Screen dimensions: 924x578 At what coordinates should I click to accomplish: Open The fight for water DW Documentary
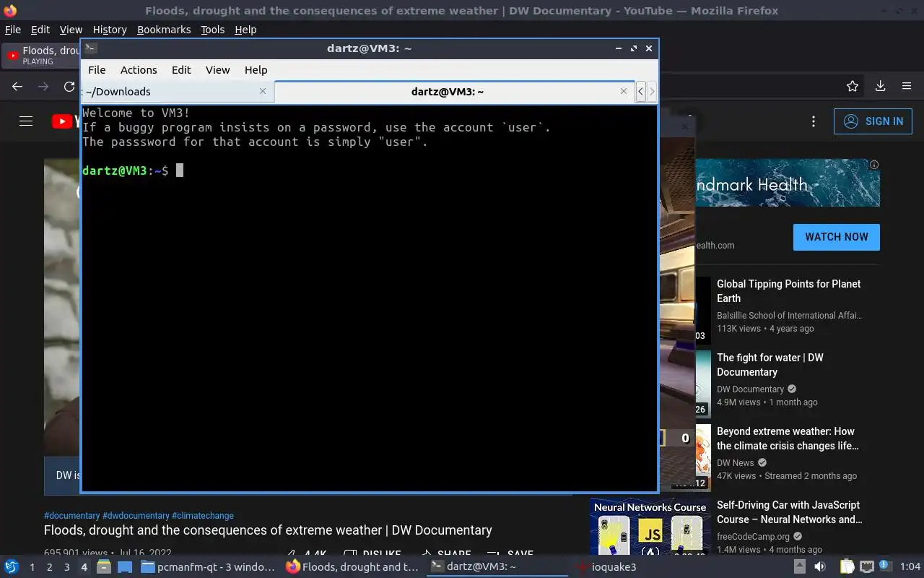click(770, 365)
